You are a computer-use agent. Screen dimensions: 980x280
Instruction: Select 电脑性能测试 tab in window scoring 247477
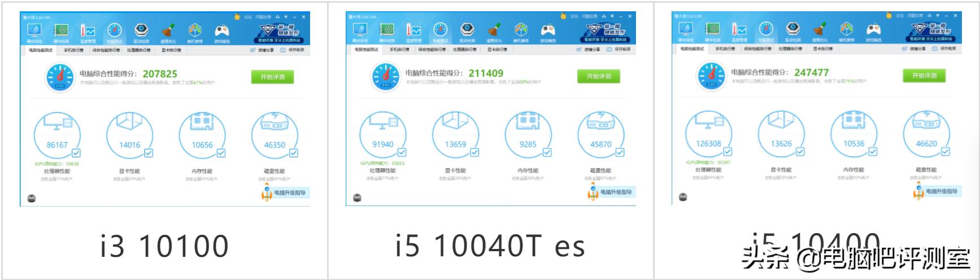[692, 49]
